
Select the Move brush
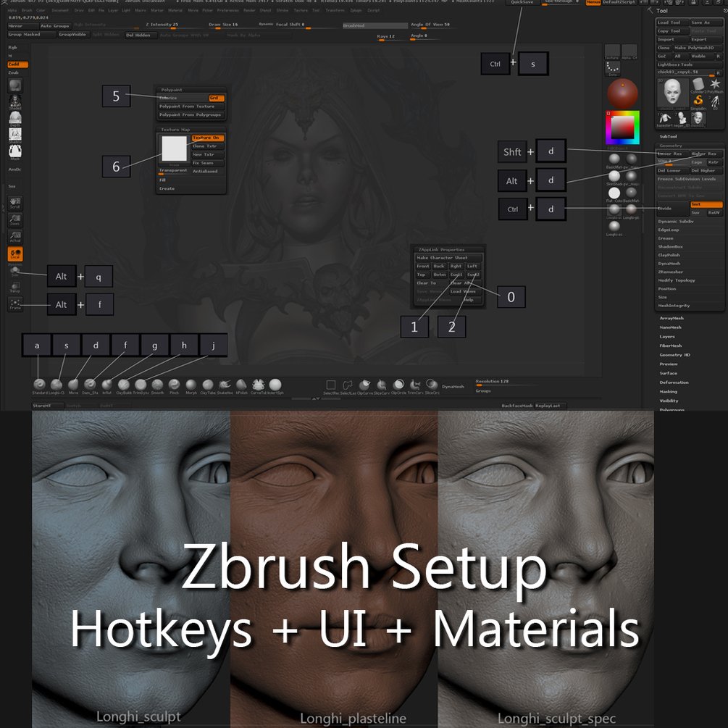(x=73, y=385)
